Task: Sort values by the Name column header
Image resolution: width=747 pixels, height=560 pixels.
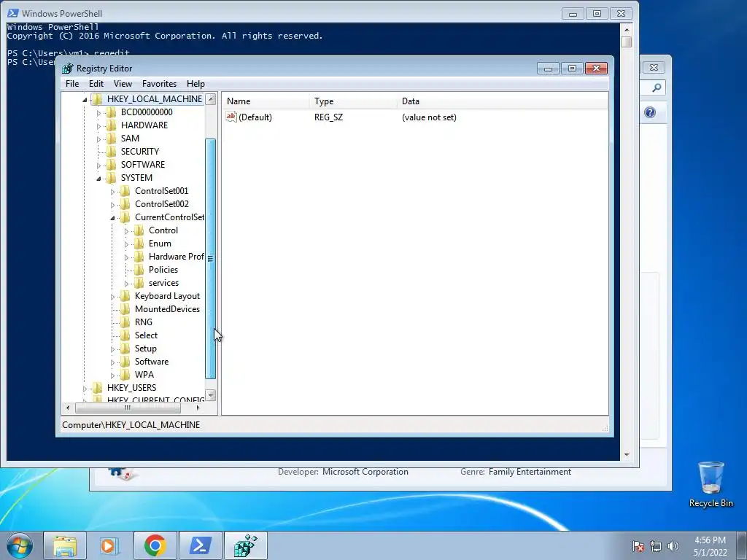Action: tap(266, 101)
